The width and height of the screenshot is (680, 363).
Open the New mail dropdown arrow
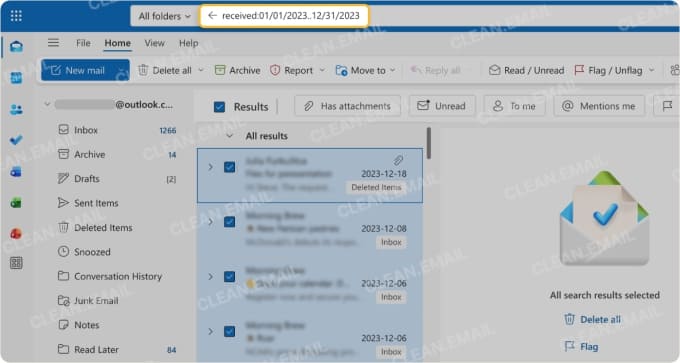(x=121, y=70)
